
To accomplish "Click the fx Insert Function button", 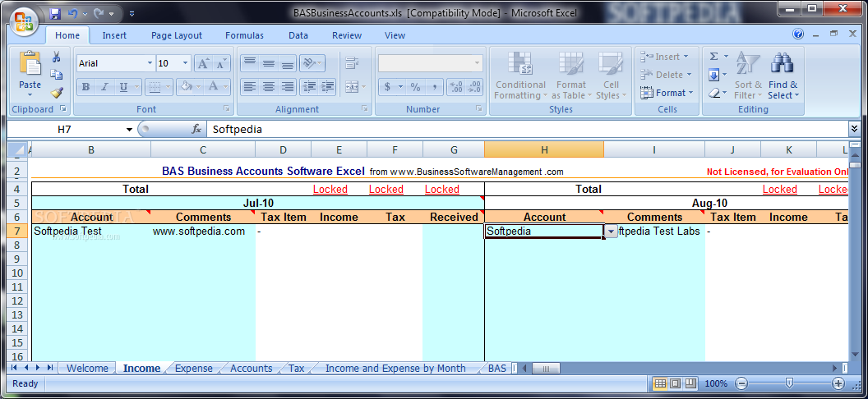I will [196, 130].
